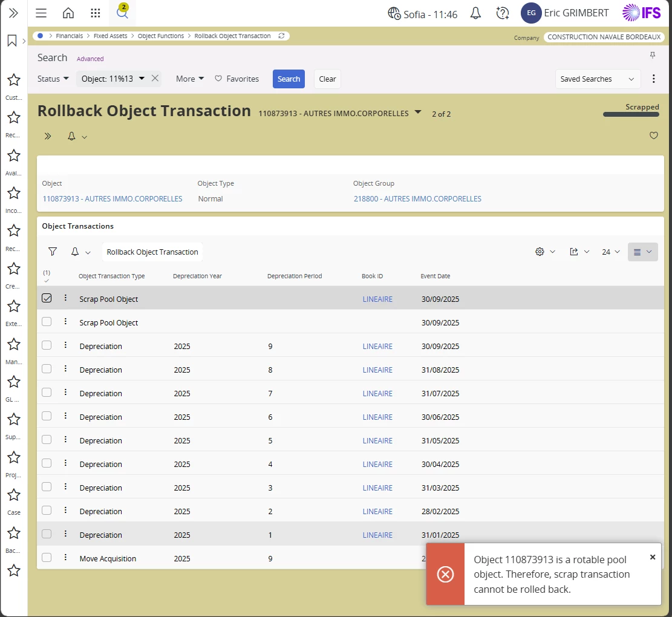This screenshot has width=672, height=617.
Task: Select Depreciation period 8 row checkbox
Action: [47, 368]
